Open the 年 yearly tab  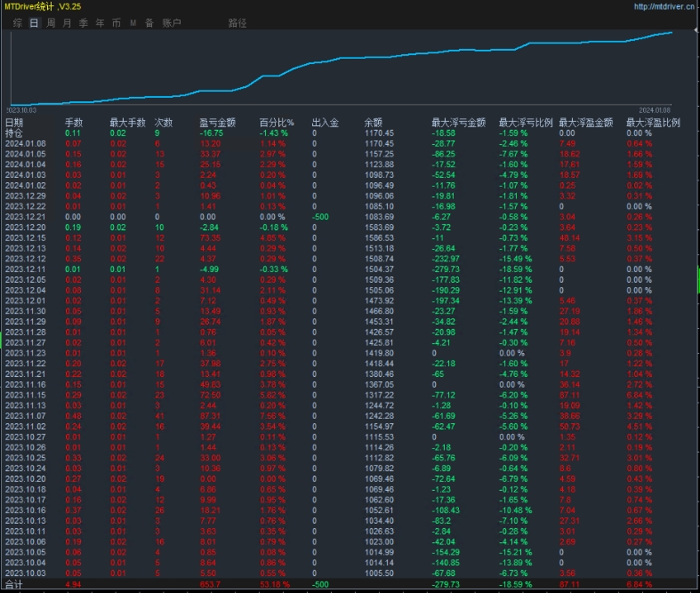[x=99, y=23]
